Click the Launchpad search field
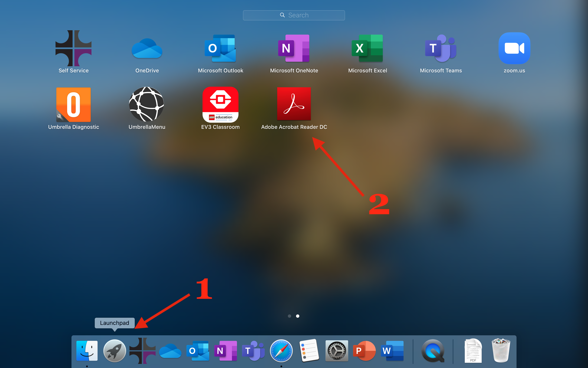 pyautogui.click(x=294, y=15)
